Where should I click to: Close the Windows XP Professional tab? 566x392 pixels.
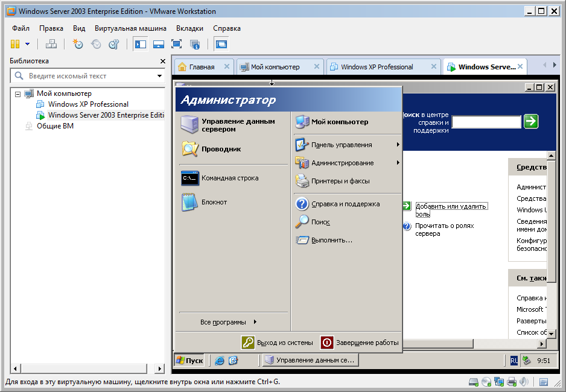point(434,66)
